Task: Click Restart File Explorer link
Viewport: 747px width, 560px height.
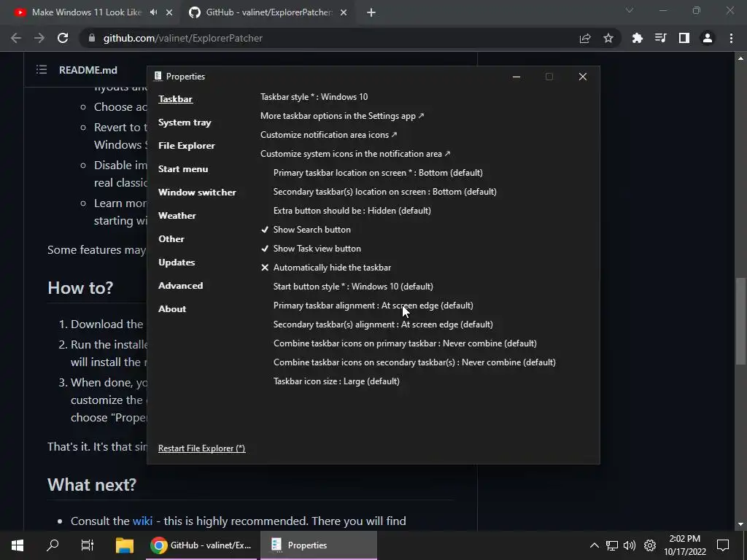Action: 201,448
